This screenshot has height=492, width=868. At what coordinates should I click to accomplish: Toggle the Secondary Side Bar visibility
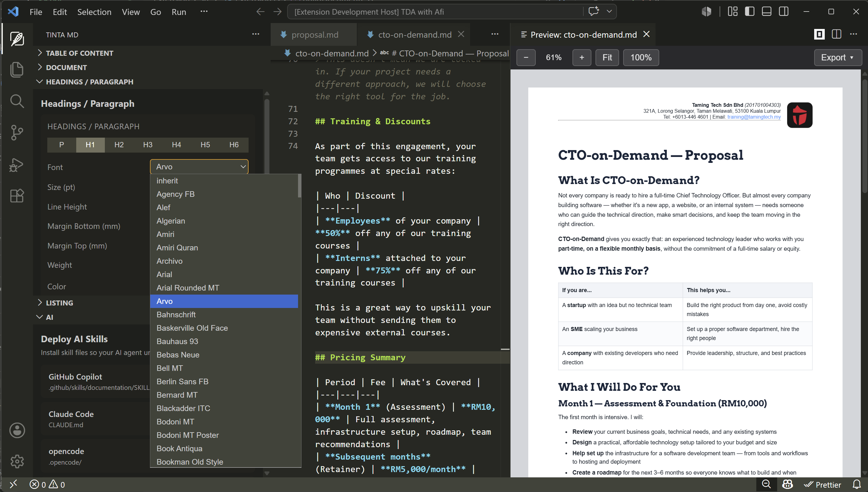pyautogui.click(x=783, y=12)
